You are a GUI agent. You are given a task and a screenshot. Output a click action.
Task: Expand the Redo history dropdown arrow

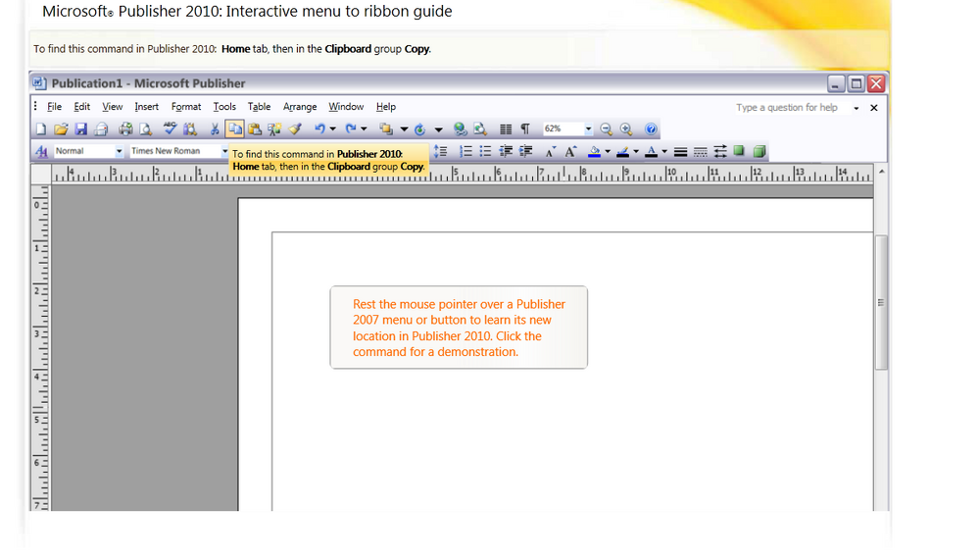coord(364,129)
